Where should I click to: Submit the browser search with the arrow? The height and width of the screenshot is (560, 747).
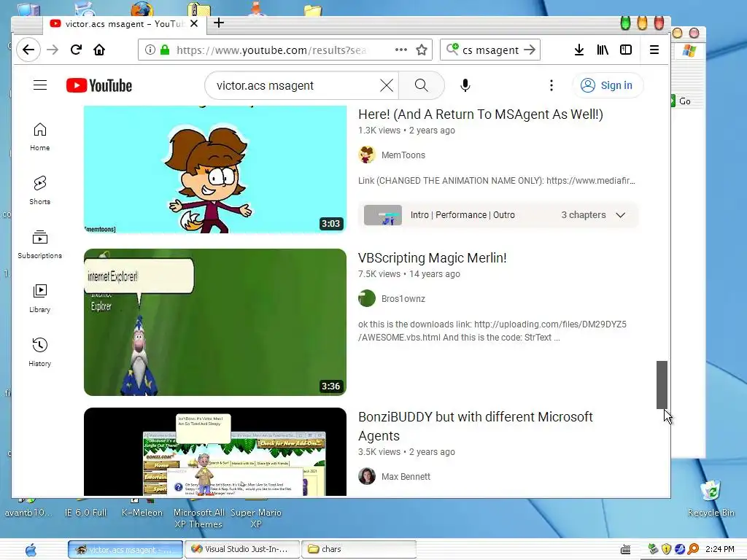530,50
